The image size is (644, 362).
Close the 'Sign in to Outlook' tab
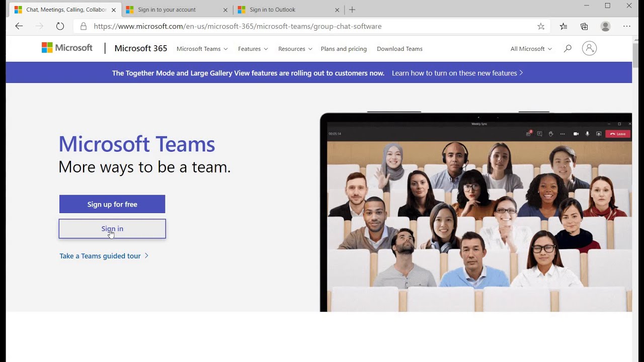pos(337,10)
